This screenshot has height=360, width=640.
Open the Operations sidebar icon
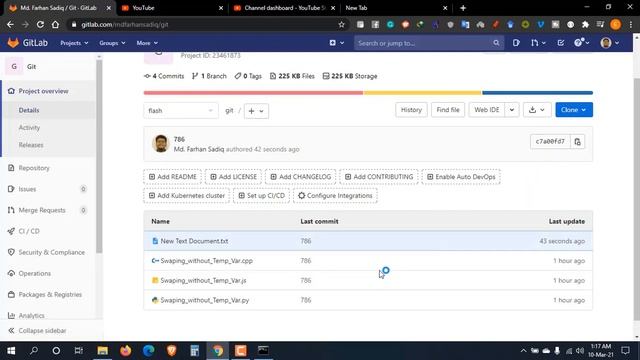coord(11,273)
